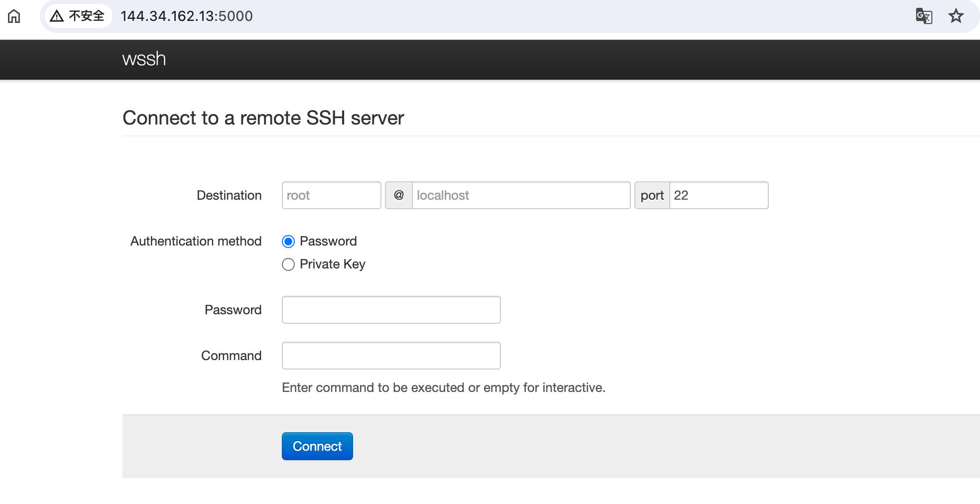The image size is (980, 504).
Task: Select the Password authentication radio button
Action: [288, 242]
